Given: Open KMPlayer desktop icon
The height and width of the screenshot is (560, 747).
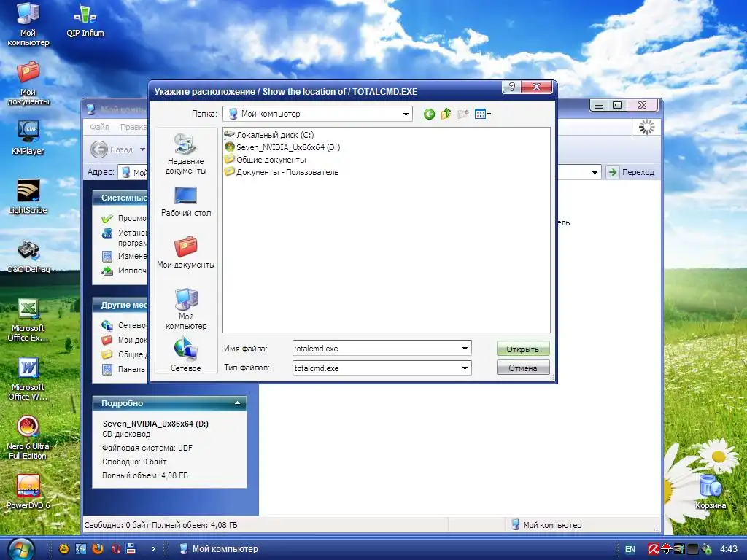Looking at the screenshot, I should click(x=28, y=138).
